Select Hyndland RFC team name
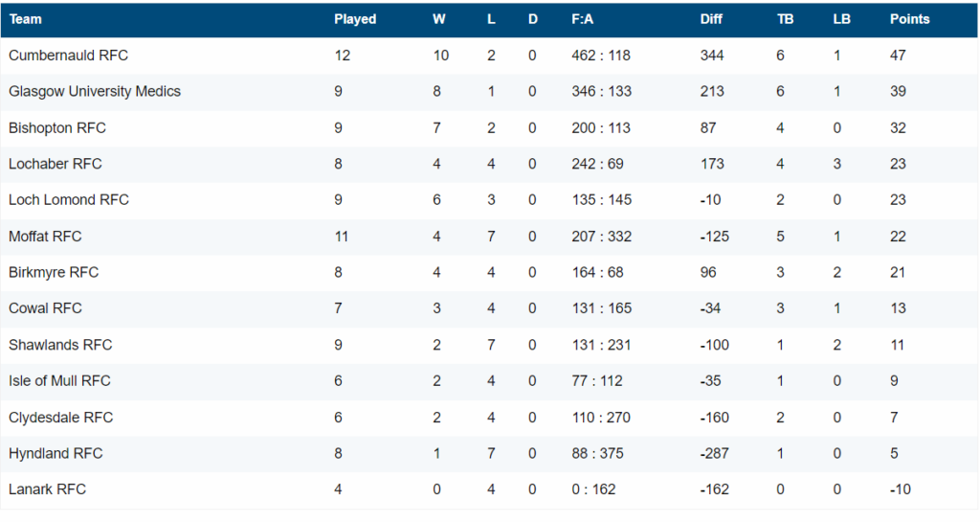The height and width of the screenshot is (522, 980). pos(56,453)
